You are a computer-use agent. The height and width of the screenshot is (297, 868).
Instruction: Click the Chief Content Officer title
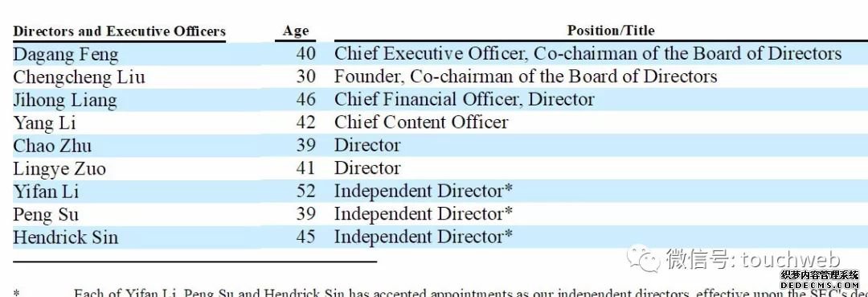(421, 122)
